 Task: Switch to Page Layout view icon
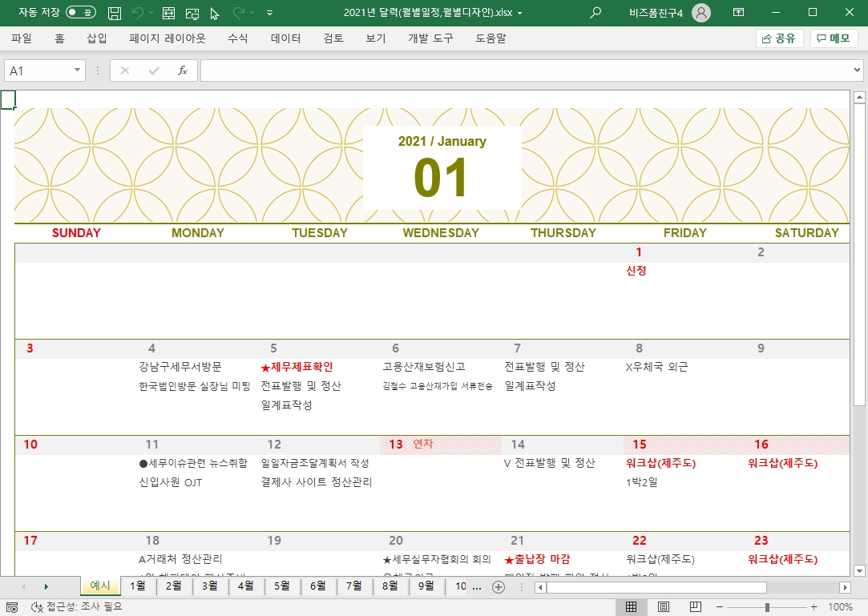click(664, 606)
